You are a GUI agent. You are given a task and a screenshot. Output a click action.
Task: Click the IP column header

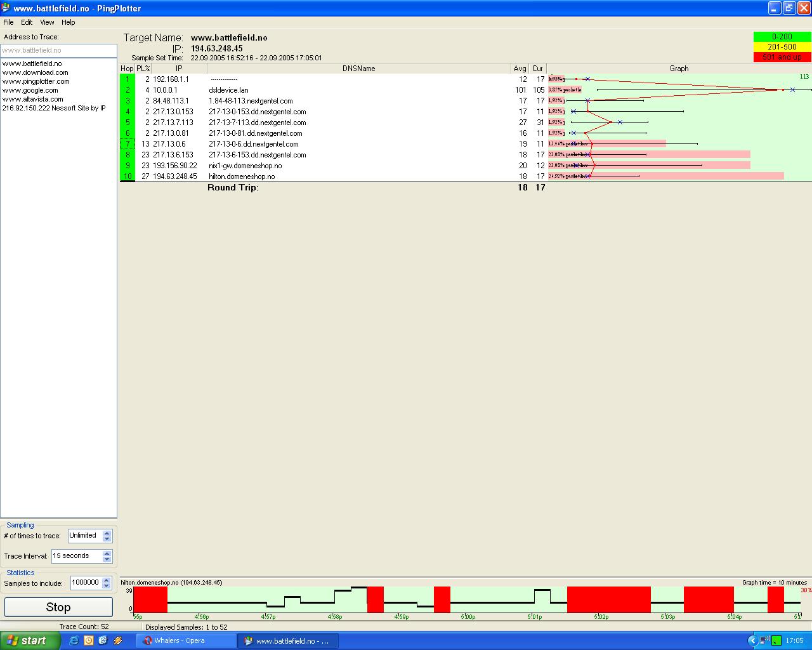[179, 69]
